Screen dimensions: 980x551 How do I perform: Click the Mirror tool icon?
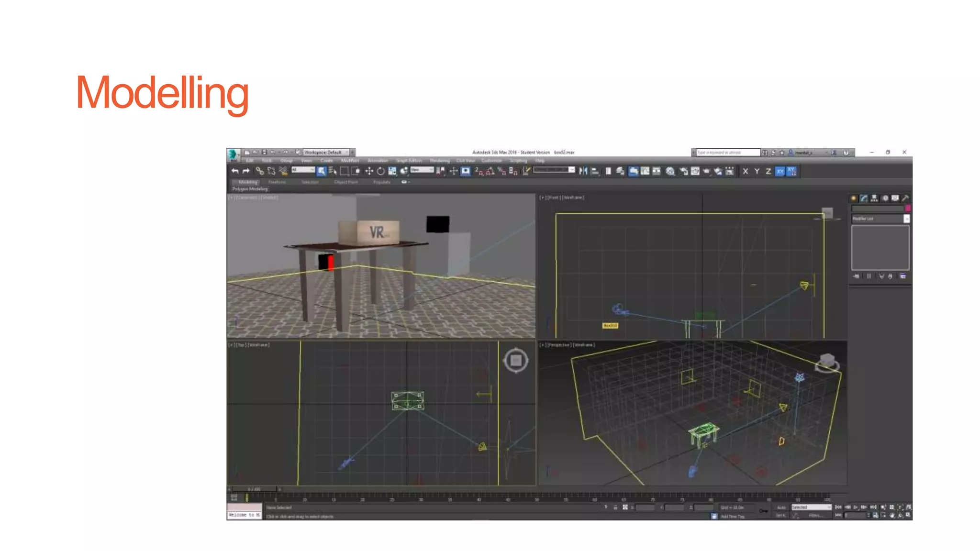[583, 171]
